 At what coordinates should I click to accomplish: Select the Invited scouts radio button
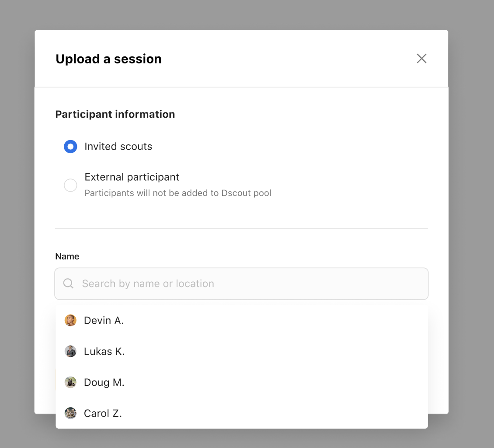tap(70, 147)
